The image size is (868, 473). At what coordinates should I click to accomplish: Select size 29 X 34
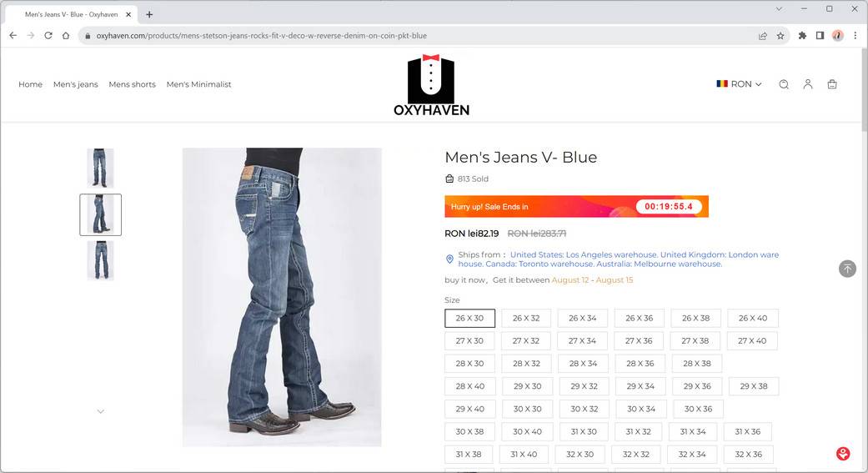pyautogui.click(x=640, y=386)
